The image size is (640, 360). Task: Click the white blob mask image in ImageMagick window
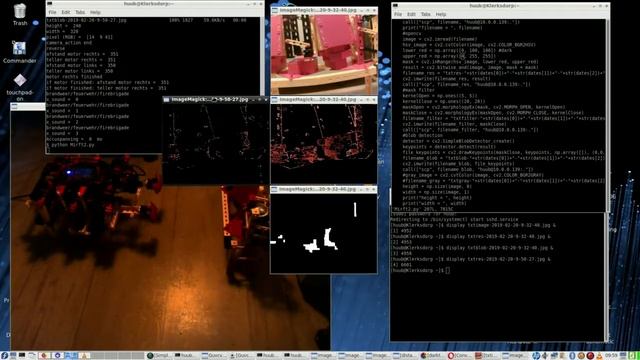click(324, 233)
